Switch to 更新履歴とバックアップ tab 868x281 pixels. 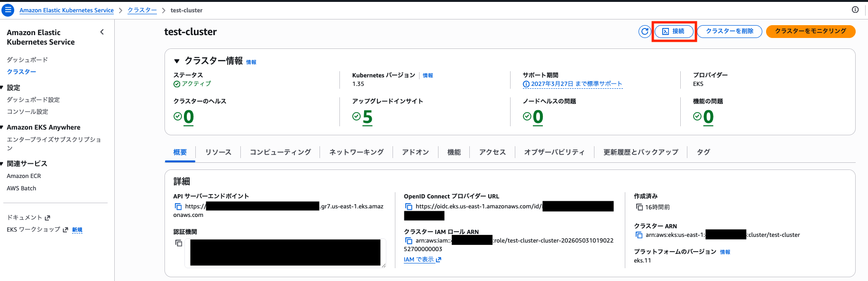pos(641,152)
